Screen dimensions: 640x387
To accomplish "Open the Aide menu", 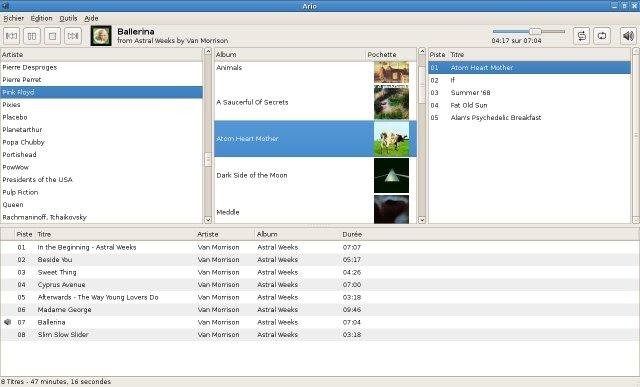I will point(91,18).
